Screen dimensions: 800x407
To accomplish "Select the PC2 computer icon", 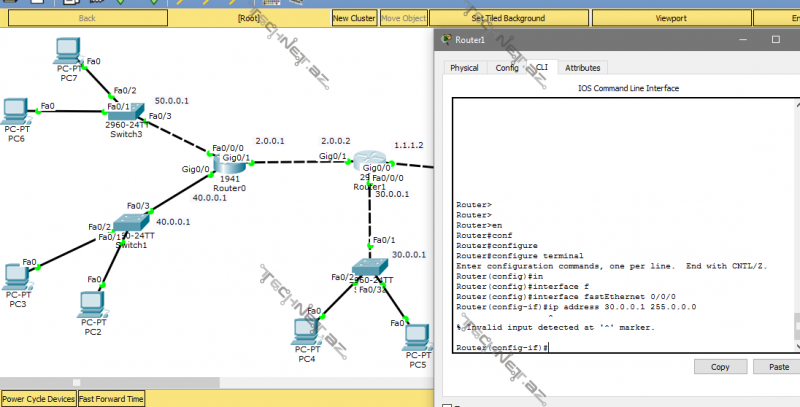I will [93, 303].
